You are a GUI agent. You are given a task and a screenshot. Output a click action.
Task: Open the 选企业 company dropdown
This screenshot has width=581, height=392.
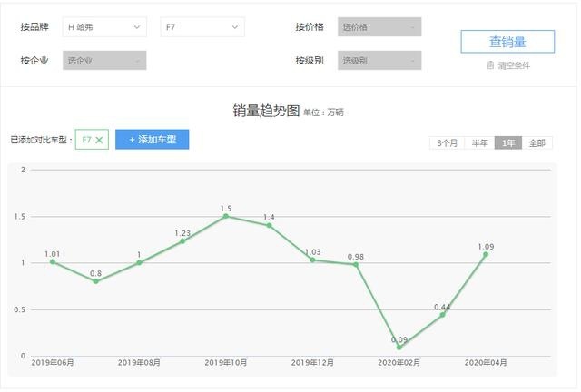tap(104, 61)
